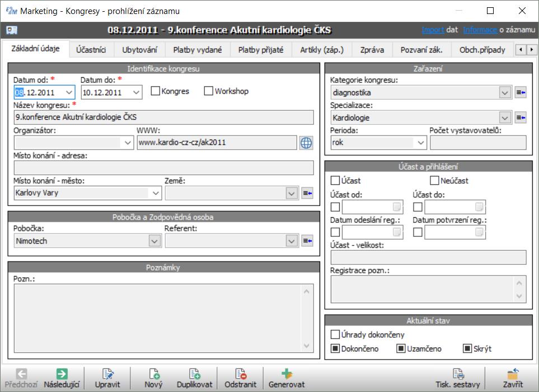Click the record card icon in header bar
The image size is (539, 392).
coord(11,30)
